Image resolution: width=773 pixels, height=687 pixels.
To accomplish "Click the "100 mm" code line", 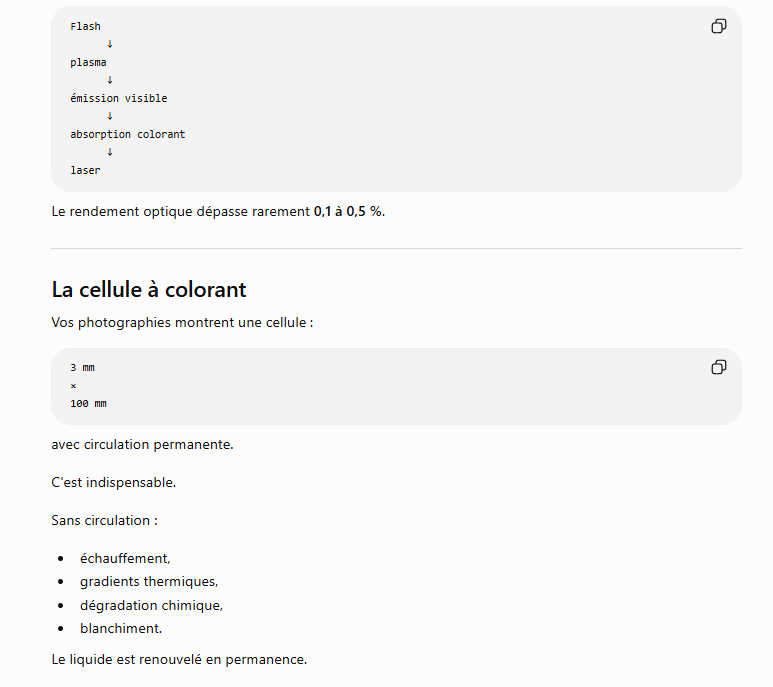I will coord(88,404).
